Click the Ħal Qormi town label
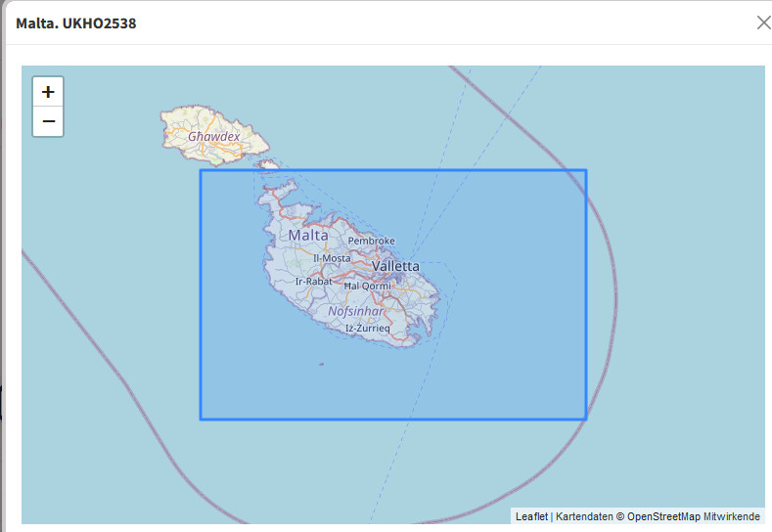Image resolution: width=772 pixels, height=532 pixels. pyautogui.click(x=367, y=287)
